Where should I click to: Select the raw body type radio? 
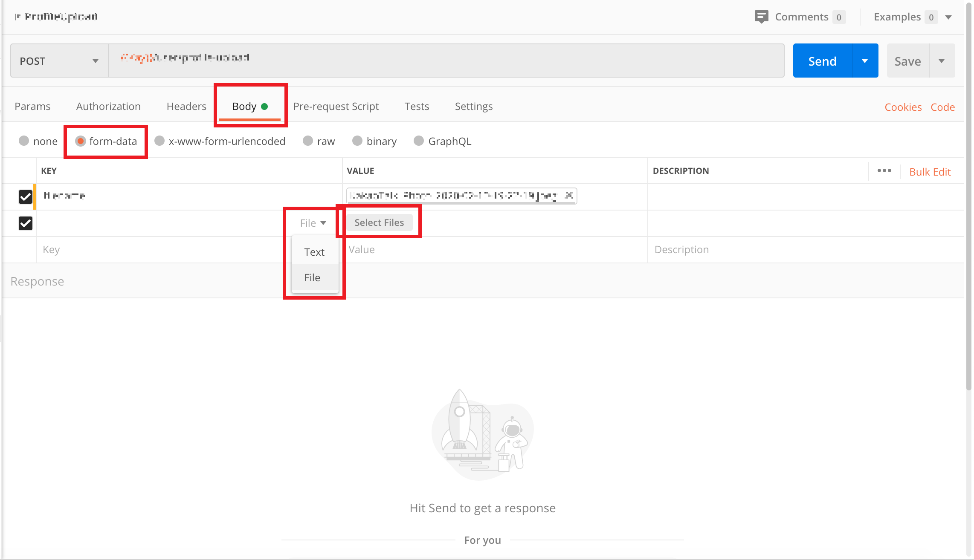pyautogui.click(x=308, y=141)
